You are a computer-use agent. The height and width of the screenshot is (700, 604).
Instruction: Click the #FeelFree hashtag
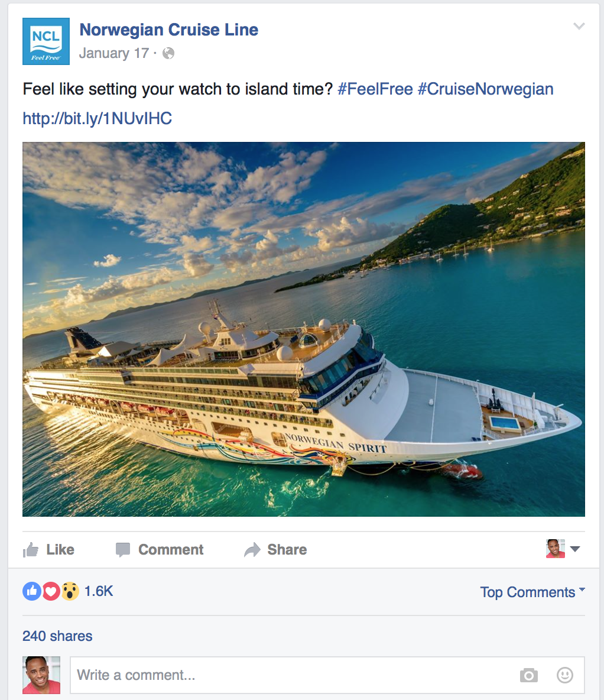click(x=375, y=89)
